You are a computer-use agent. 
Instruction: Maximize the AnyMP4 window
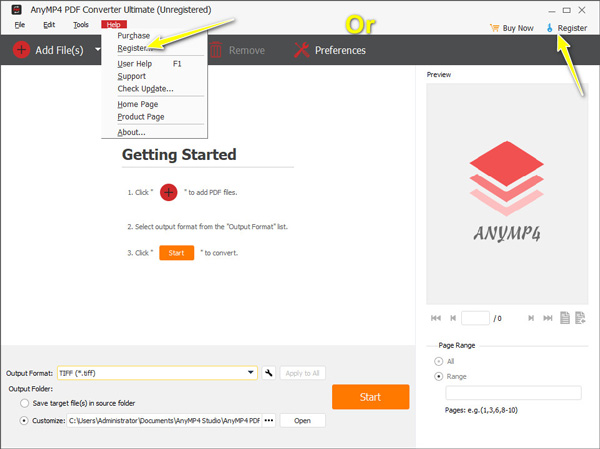[x=567, y=10]
